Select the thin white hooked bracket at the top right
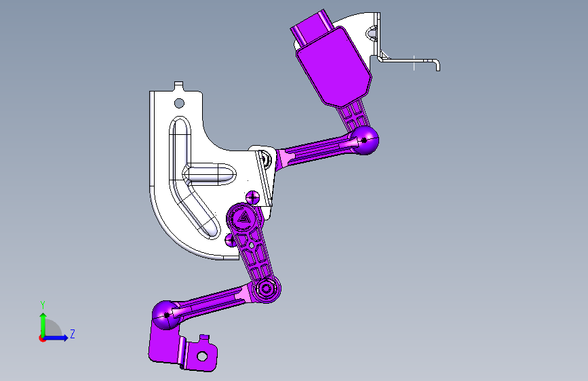 click(x=409, y=62)
